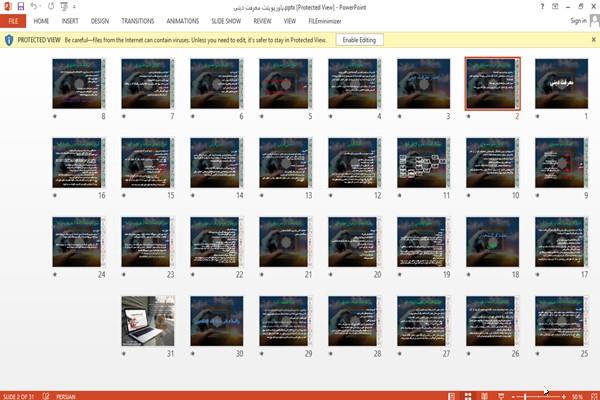Click transition star icon under slide 12

(x=331, y=196)
